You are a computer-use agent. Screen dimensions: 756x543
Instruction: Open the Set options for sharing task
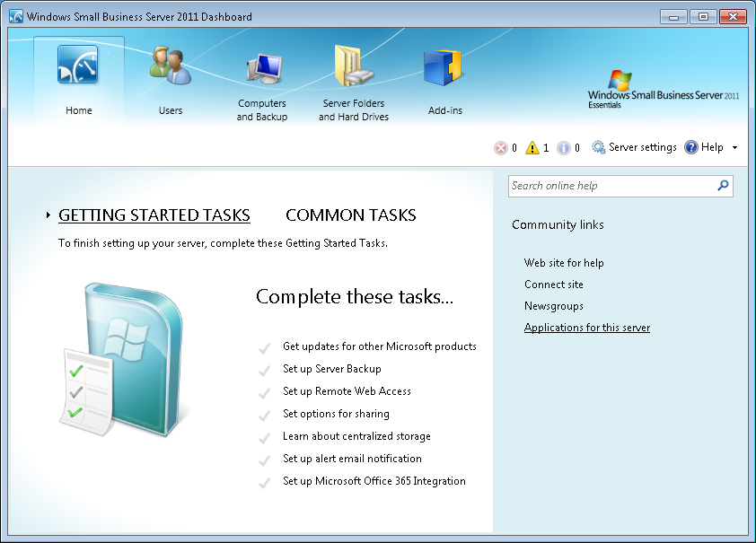[x=336, y=414]
